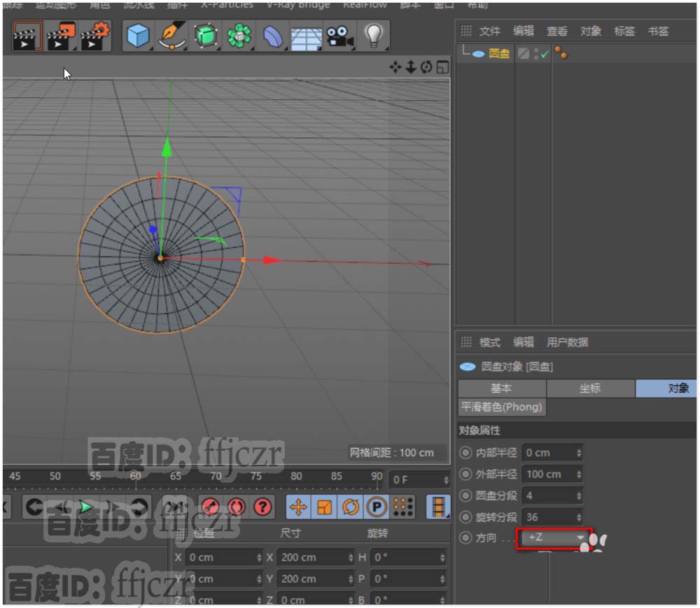Click Render to Picture Viewer icon
This screenshot has height=608, width=700.
62,36
